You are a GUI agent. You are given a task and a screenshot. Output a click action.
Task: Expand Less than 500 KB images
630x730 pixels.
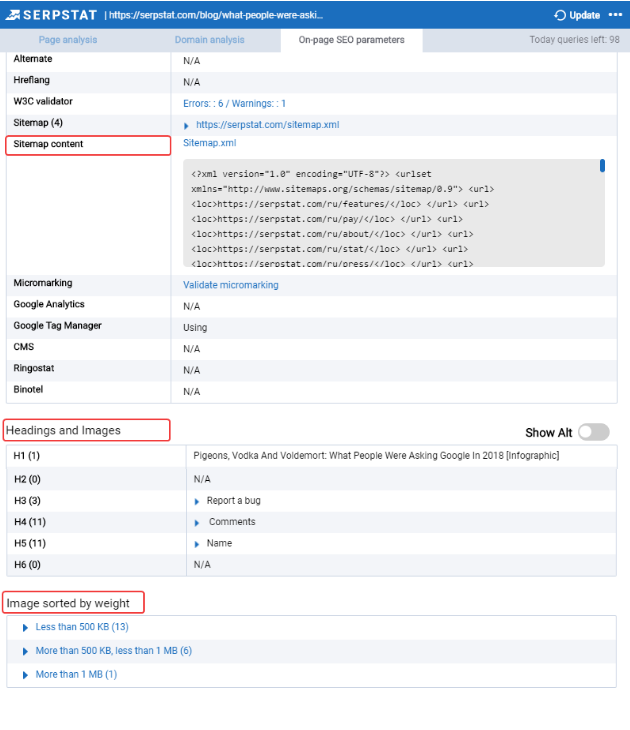point(25,628)
